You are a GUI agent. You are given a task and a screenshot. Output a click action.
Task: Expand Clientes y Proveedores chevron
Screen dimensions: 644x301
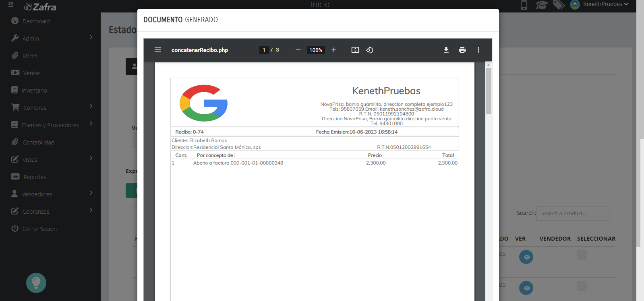[x=91, y=124]
